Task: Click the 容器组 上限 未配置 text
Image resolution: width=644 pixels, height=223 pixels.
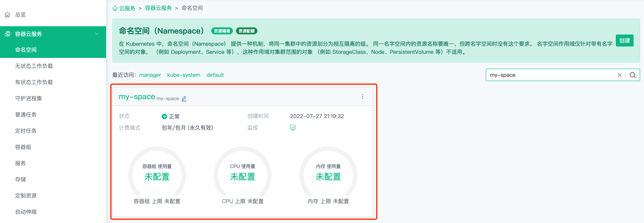Action: click(x=157, y=201)
